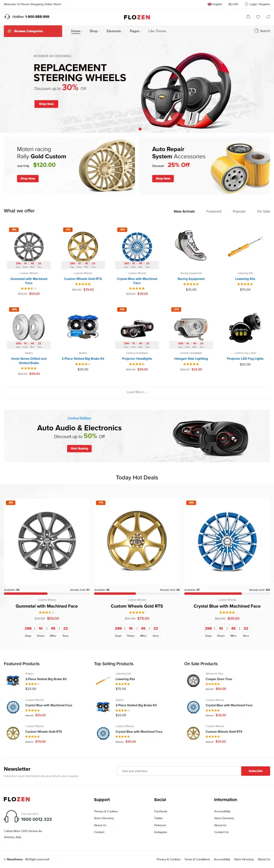This screenshot has width=274, height=868.
Task: Expand the Shop menu dropdown
Action: [95, 31]
